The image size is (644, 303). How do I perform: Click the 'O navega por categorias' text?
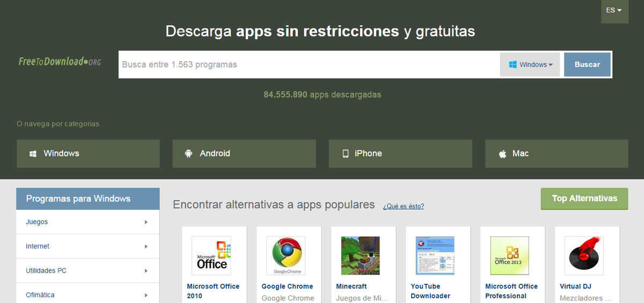pyautogui.click(x=58, y=124)
